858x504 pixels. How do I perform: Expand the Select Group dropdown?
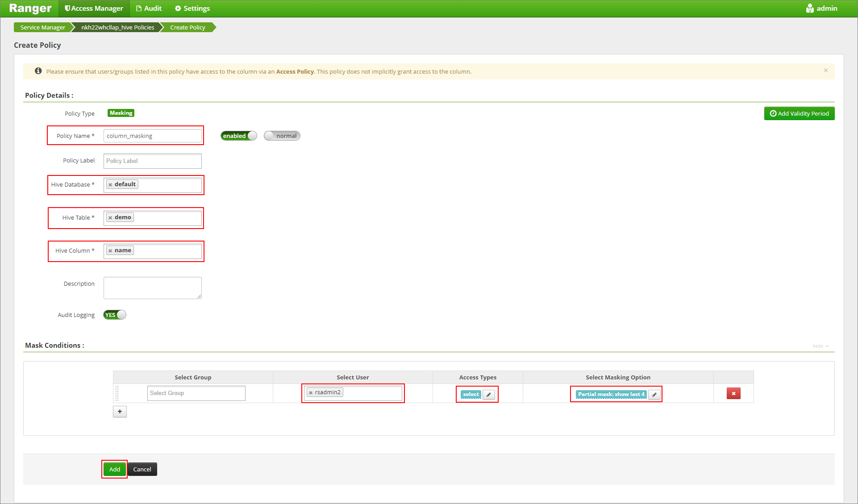[196, 392]
